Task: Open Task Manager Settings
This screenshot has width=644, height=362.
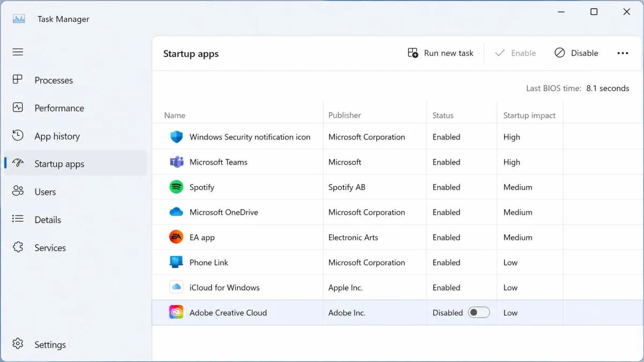Action: pos(75,344)
